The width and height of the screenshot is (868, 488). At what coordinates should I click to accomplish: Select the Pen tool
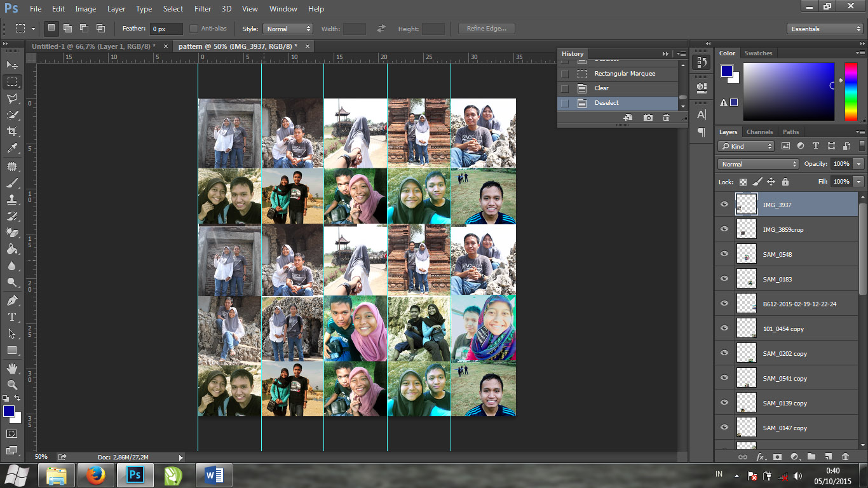click(12, 300)
